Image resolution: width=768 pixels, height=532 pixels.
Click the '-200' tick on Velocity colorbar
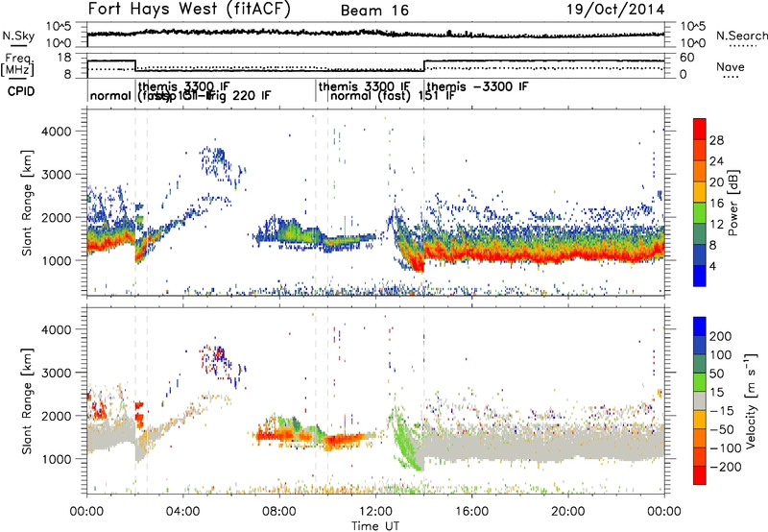726,467
